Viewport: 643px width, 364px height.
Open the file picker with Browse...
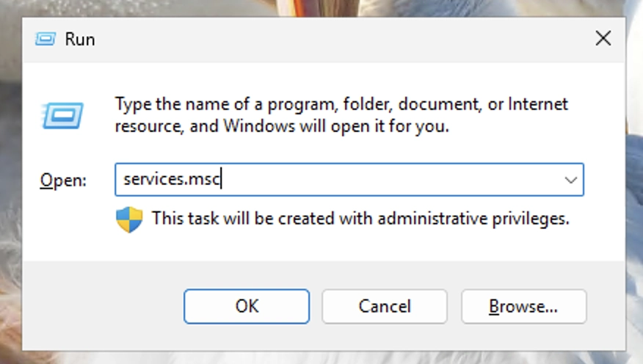click(523, 306)
